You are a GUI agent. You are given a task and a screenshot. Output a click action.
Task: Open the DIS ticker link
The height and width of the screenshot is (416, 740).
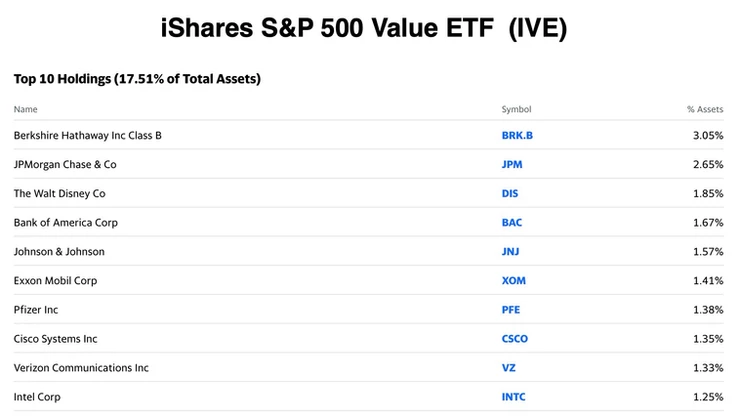point(510,193)
